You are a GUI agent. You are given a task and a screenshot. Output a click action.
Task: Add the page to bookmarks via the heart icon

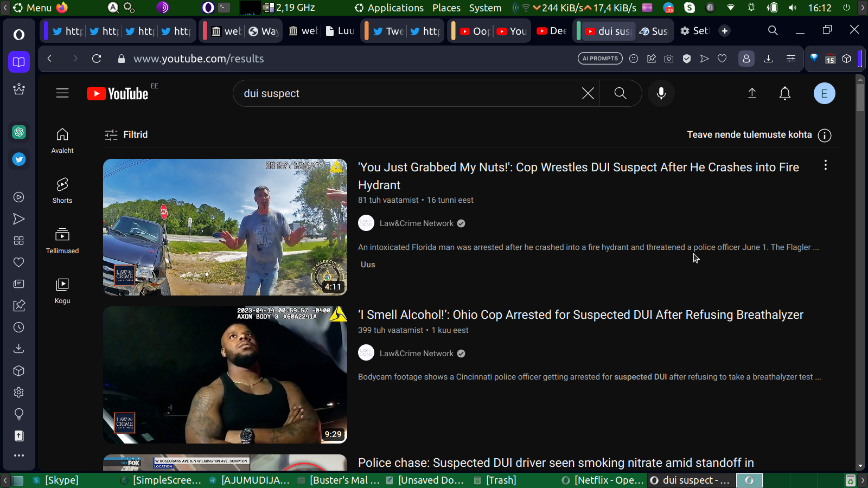coord(722,59)
